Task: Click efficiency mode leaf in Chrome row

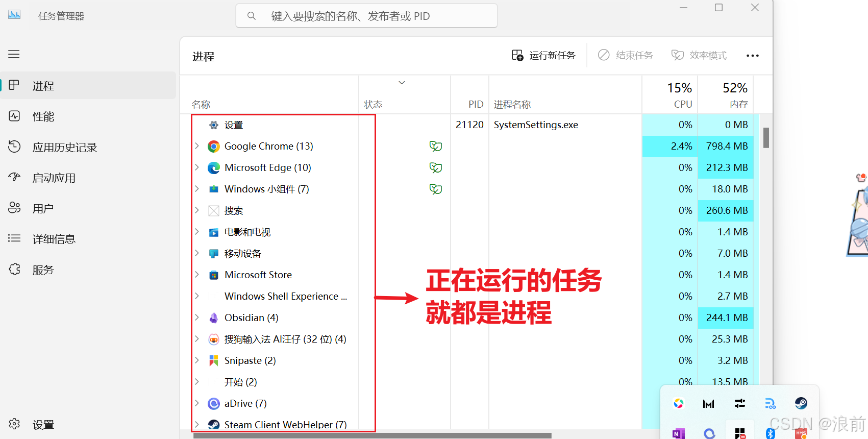Action: (x=436, y=147)
